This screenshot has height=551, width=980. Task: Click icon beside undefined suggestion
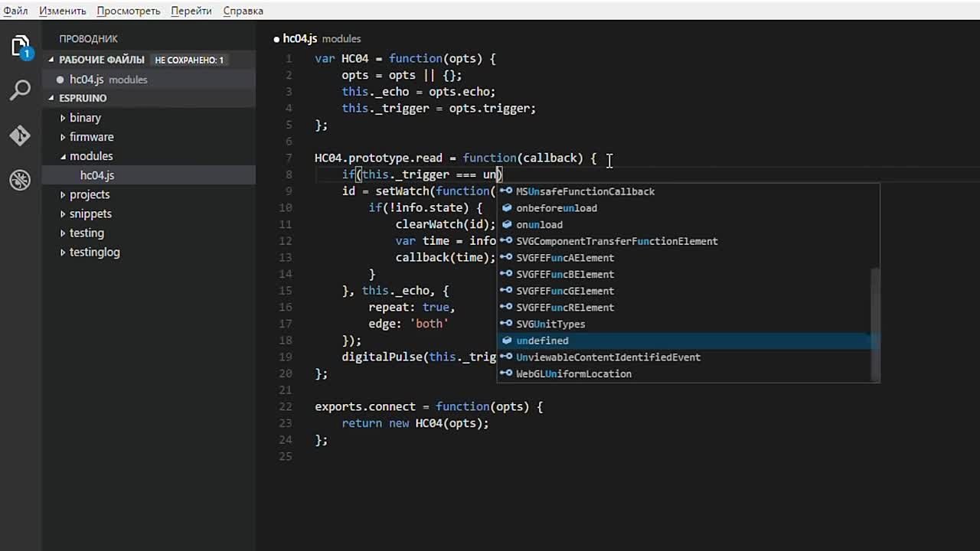pyautogui.click(x=506, y=341)
